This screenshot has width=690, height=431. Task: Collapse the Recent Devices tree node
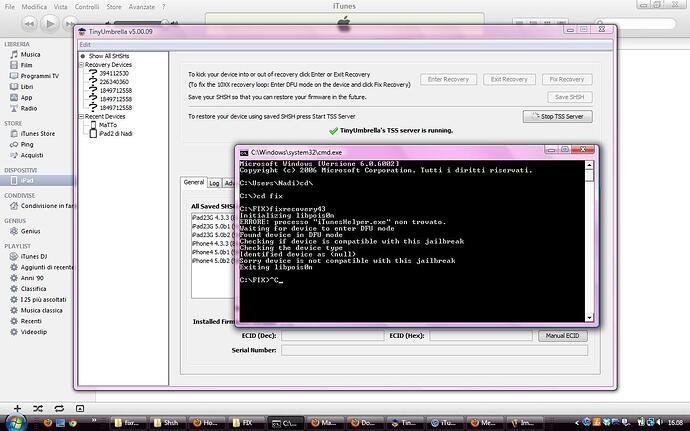82,116
